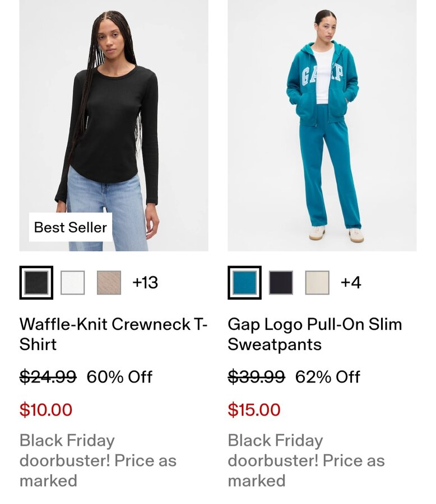Click the 62% Off discount label
Image resolution: width=436 pixels, height=504 pixels.
328,377
